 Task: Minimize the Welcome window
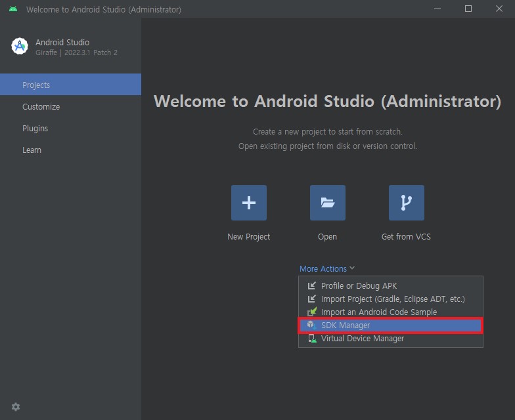pos(437,9)
